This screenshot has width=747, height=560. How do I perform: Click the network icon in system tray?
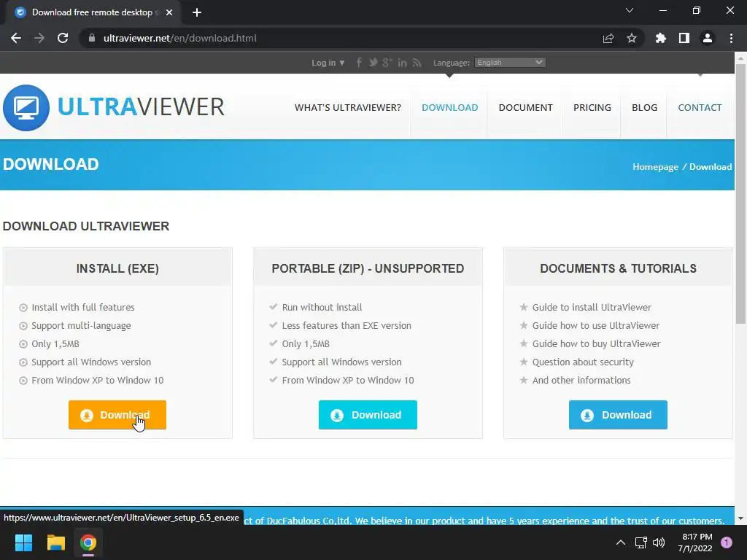(x=640, y=542)
